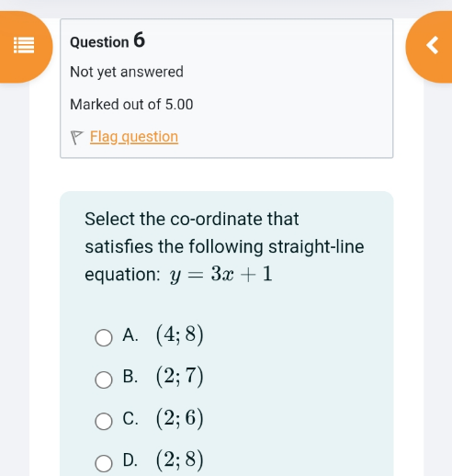This screenshot has height=476, width=452.
Task: Click the option letter B. label
Action: tap(130, 377)
